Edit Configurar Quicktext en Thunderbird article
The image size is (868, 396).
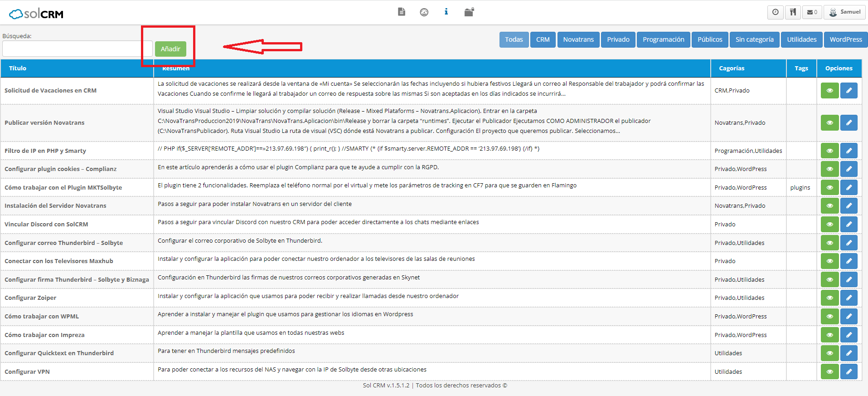click(849, 353)
